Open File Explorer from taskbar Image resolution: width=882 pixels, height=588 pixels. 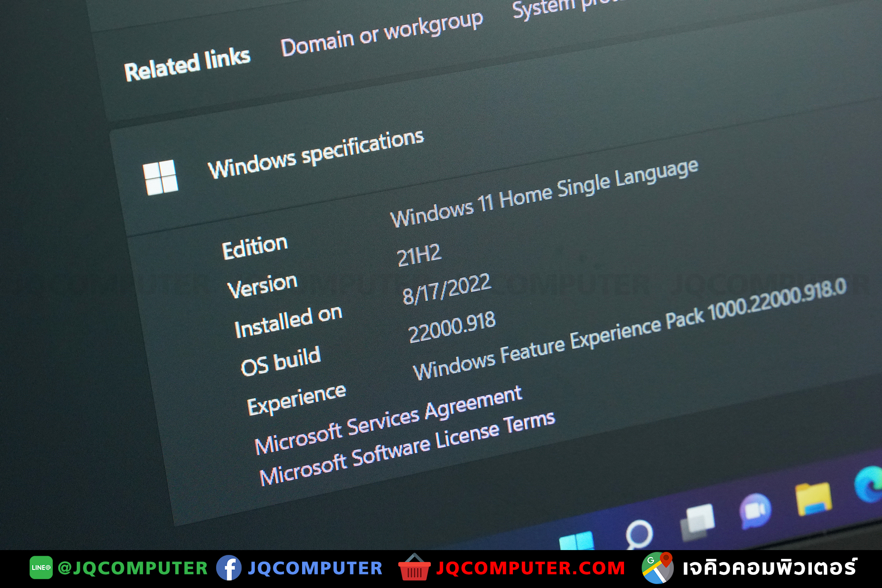pyautogui.click(x=814, y=499)
